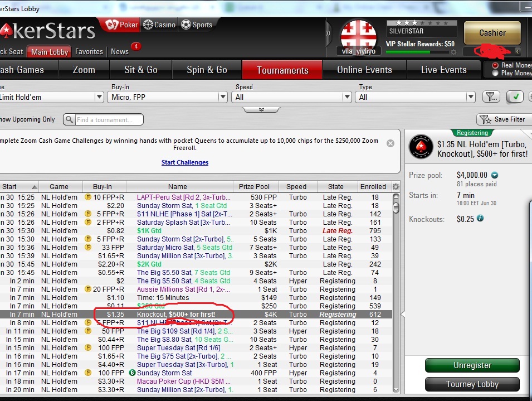Click the Georgian flag avatar image

tap(358, 35)
